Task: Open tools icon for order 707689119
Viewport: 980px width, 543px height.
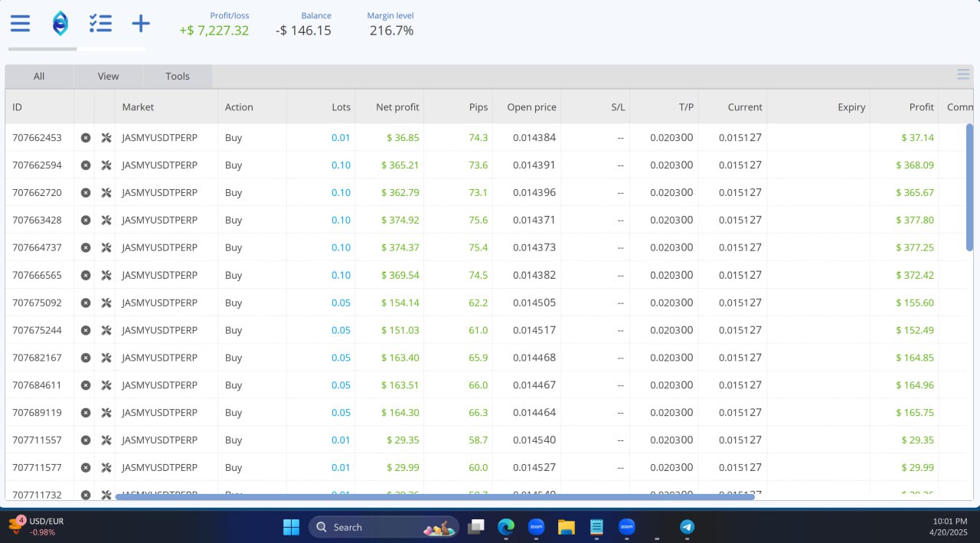Action: tap(106, 413)
